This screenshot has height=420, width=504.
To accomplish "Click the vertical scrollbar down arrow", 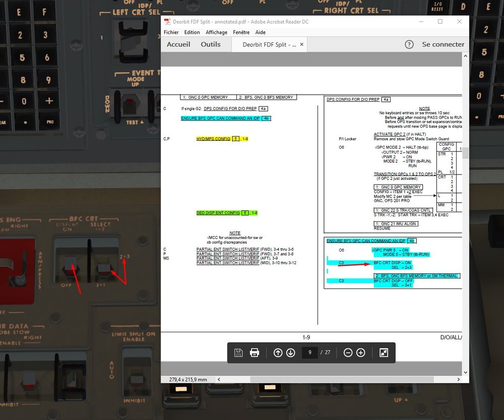I will point(465,373).
